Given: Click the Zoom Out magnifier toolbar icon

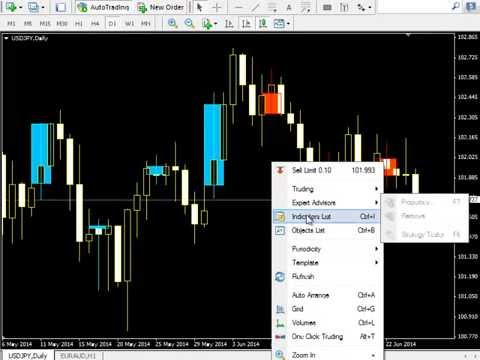Looking at the screenshot, I should point(189,23).
